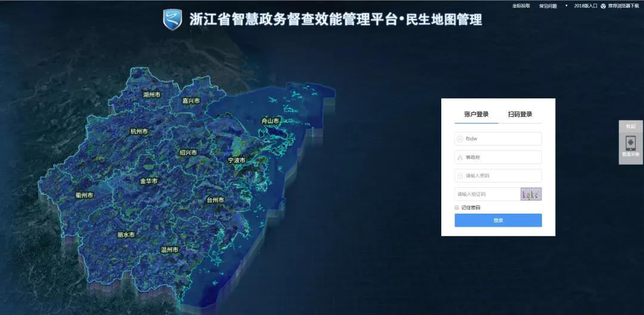Focus the 请输入密码 password field
644x315 pixels.
pyautogui.click(x=498, y=176)
